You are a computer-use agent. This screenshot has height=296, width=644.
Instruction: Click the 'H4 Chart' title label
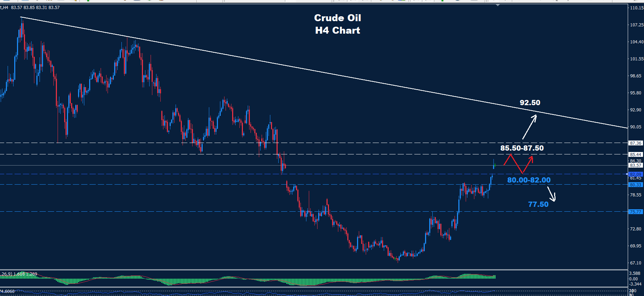coord(338,31)
